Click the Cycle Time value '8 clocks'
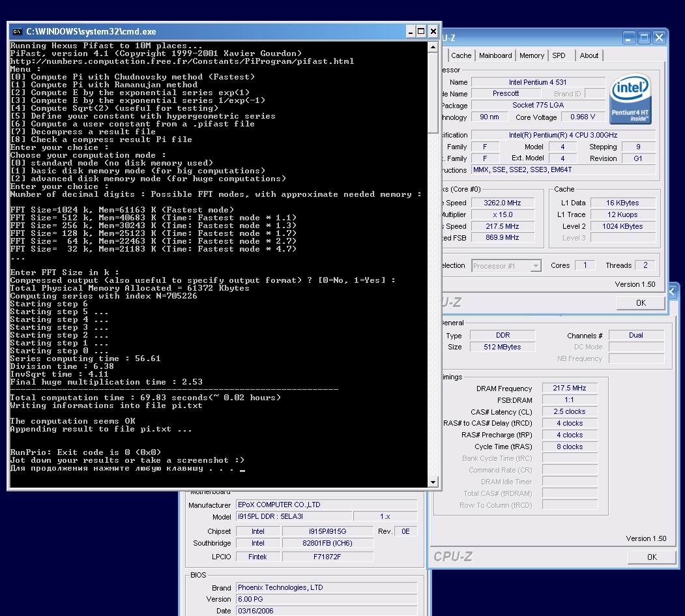 [570, 447]
